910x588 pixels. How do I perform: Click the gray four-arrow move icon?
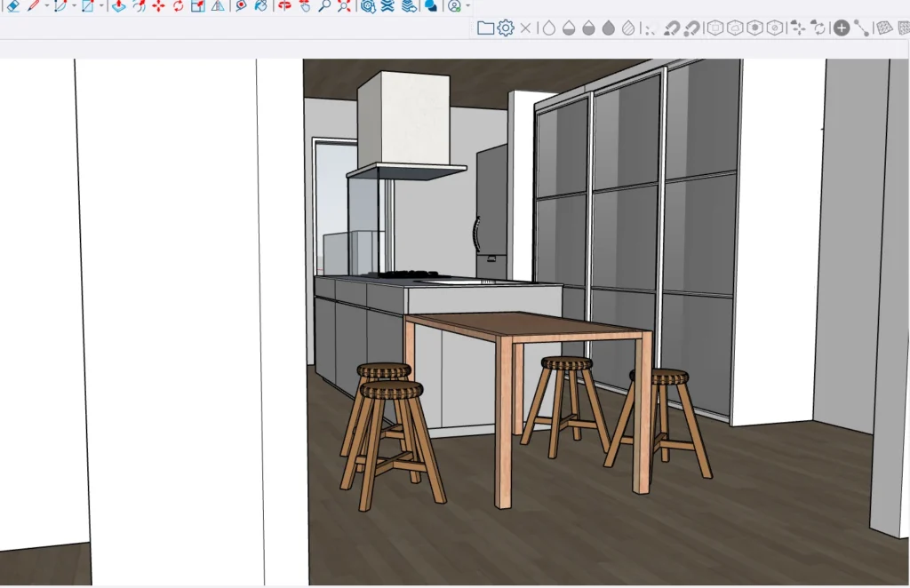[798, 28]
